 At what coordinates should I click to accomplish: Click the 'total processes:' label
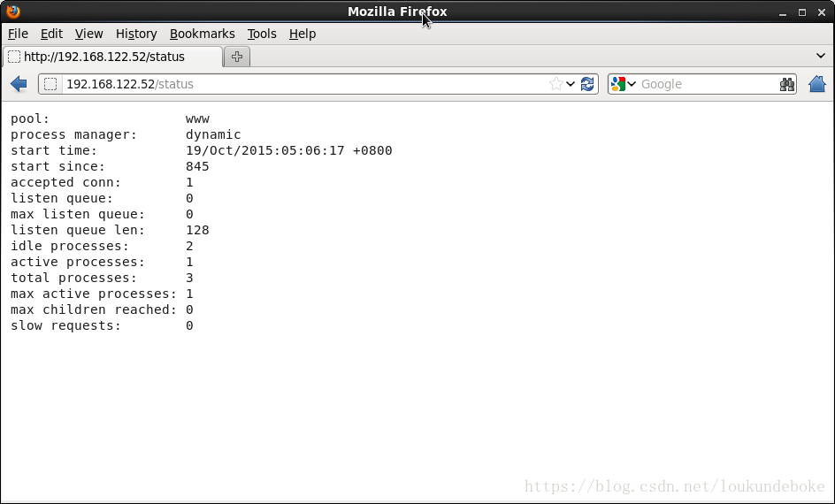pyautogui.click(x=74, y=278)
